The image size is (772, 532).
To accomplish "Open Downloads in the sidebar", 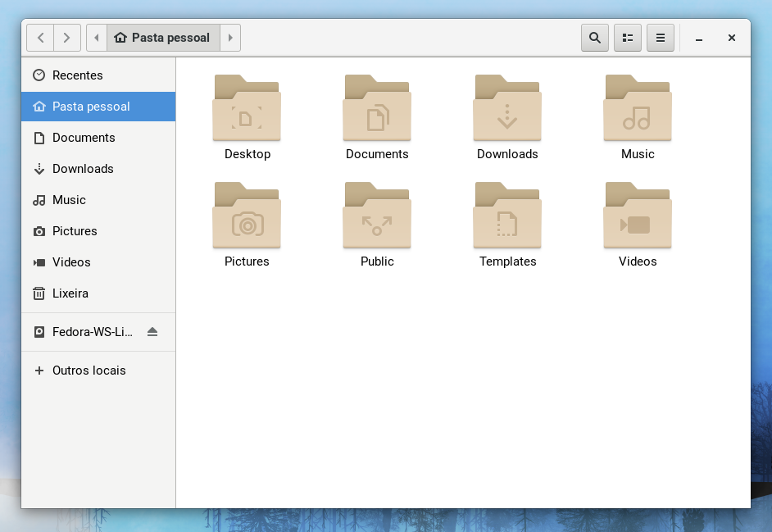I will [x=98, y=169].
